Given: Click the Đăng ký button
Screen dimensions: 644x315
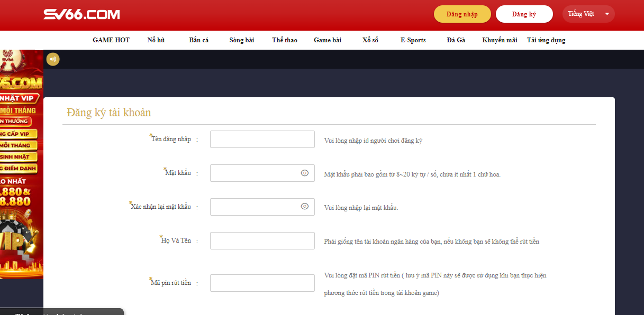Looking at the screenshot, I should [524, 14].
